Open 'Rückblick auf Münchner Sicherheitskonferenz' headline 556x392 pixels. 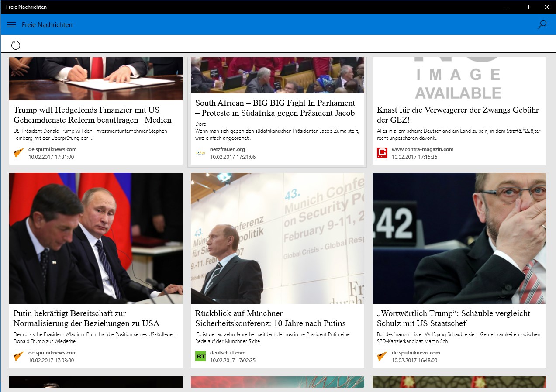click(x=270, y=318)
